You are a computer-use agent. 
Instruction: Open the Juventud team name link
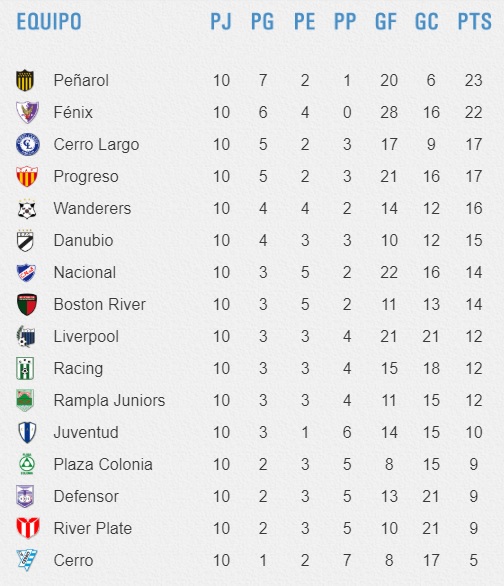click(86, 432)
